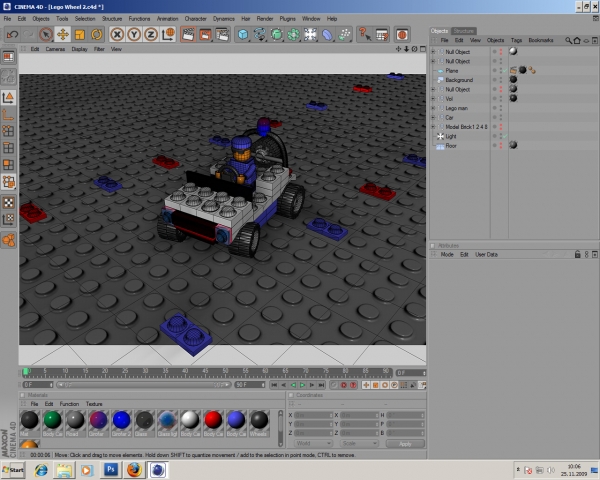This screenshot has height=480, width=600.
Task: Open the Texture menu in Materials
Action: click(94, 404)
